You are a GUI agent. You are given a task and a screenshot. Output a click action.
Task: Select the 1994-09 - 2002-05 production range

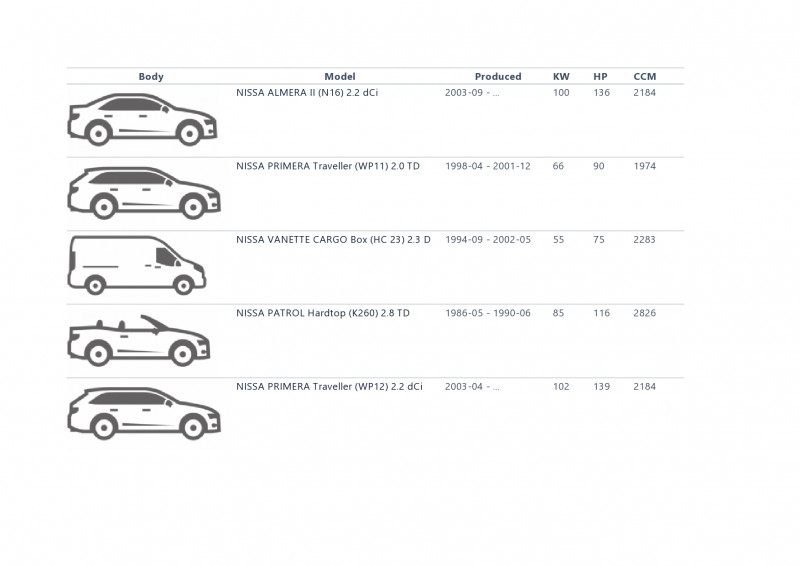click(x=488, y=240)
